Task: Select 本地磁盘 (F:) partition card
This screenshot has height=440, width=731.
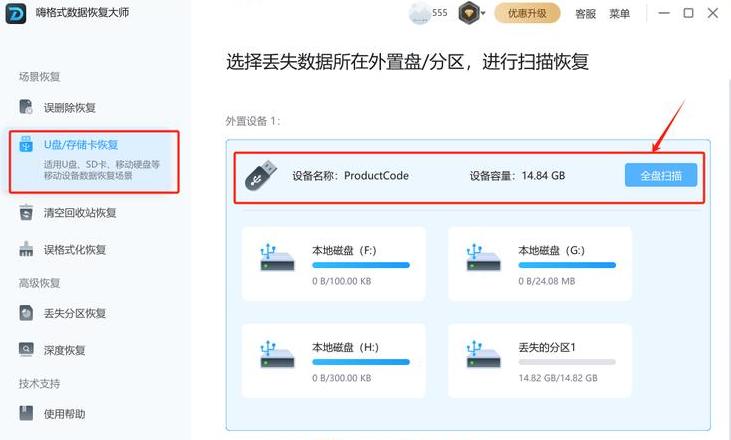Action: click(x=333, y=264)
